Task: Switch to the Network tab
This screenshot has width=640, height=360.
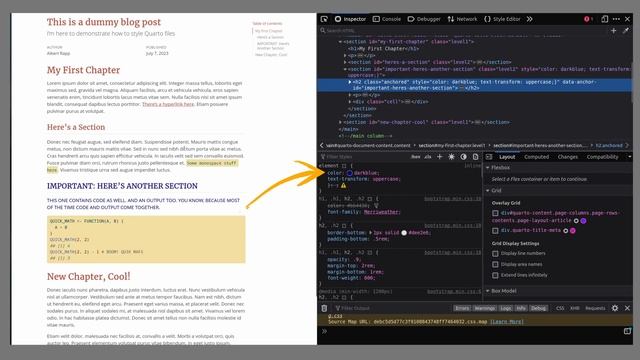Action: (462, 19)
